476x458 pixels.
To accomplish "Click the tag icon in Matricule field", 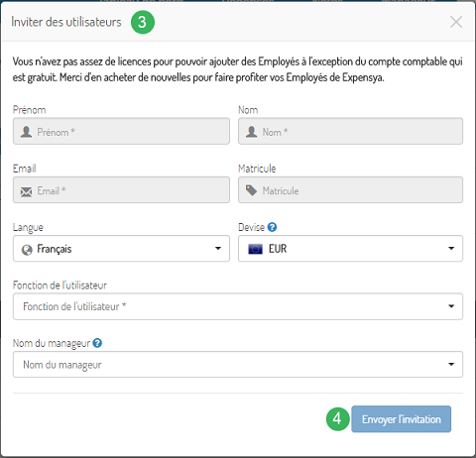I will pos(251,190).
